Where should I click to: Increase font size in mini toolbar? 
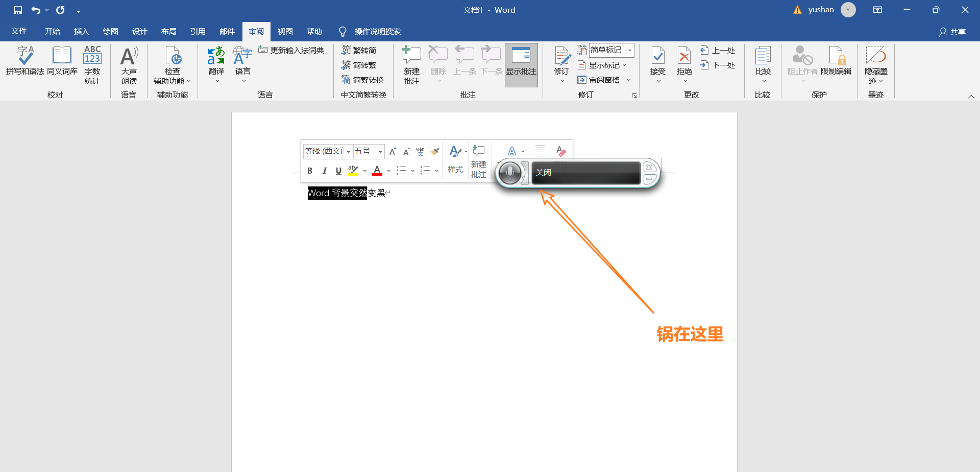point(393,151)
